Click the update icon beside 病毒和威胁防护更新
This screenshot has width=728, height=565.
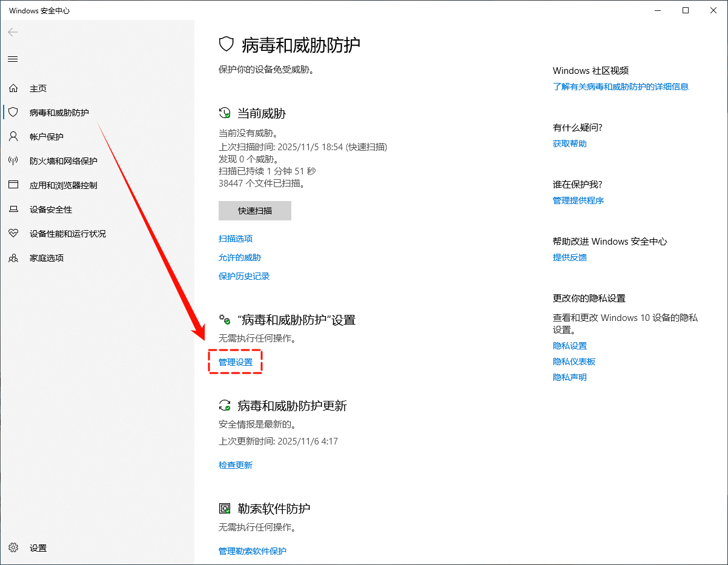coord(225,406)
